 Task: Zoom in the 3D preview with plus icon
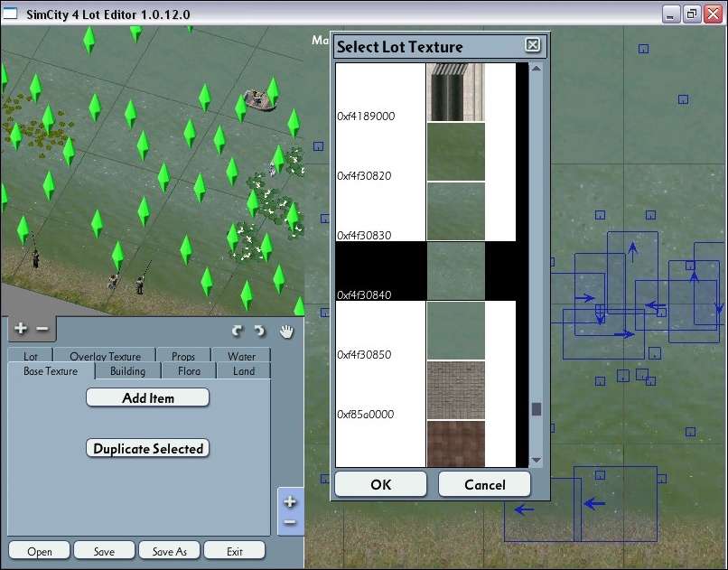click(21, 329)
